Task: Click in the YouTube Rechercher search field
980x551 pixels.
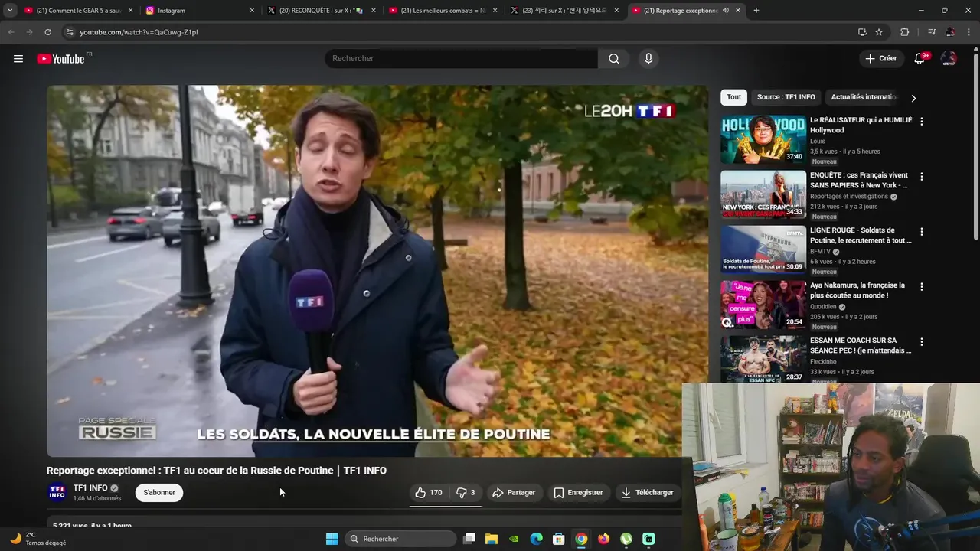Action: pos(462,58)
